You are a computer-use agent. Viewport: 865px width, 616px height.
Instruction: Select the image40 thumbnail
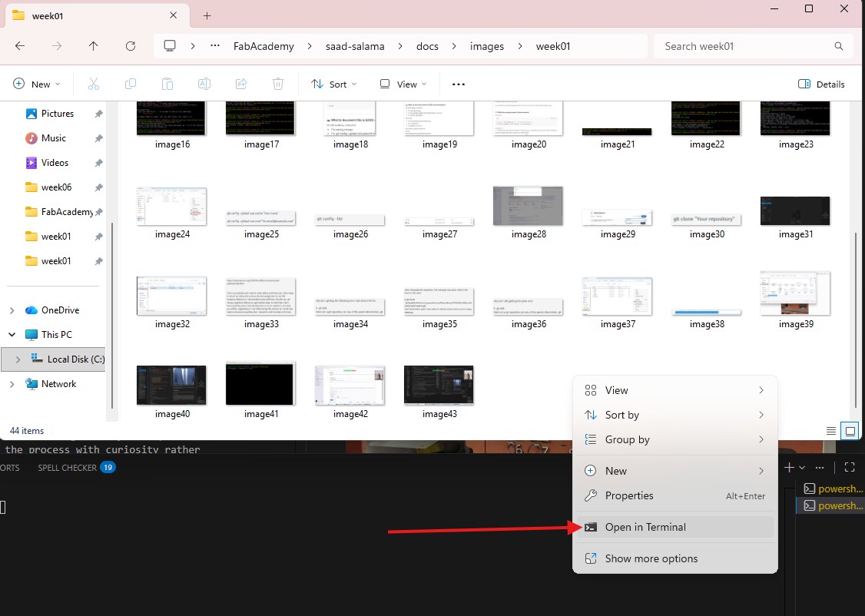pyautogui.click(x=171, y=385)
